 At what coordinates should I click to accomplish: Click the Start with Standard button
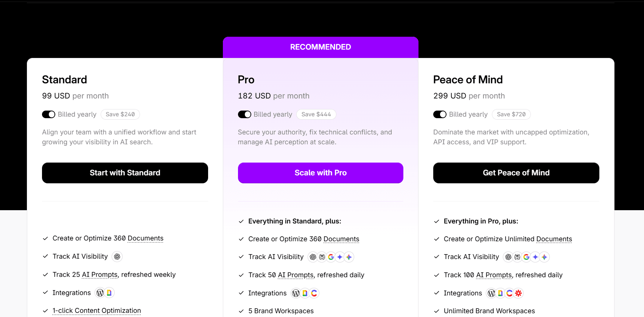(x=125, y=173)
